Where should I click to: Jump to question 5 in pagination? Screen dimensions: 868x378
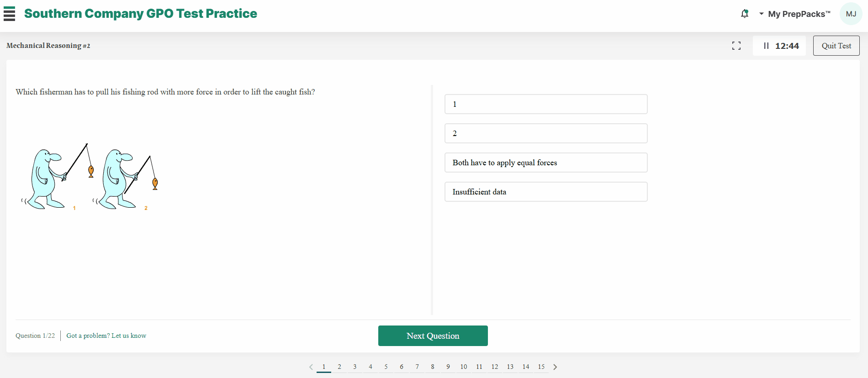386,367
